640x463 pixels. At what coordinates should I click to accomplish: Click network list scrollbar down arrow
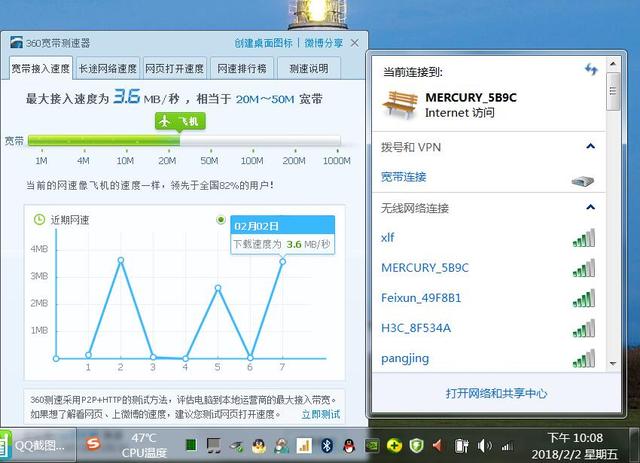pyautogui.click(x=613, y=363)
